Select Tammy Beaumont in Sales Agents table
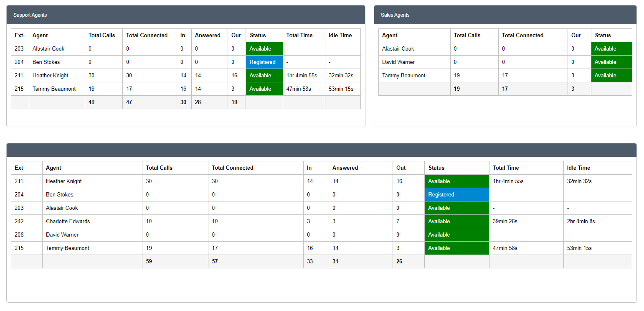This screenshot has width=644, height=311. pos(404,76)
